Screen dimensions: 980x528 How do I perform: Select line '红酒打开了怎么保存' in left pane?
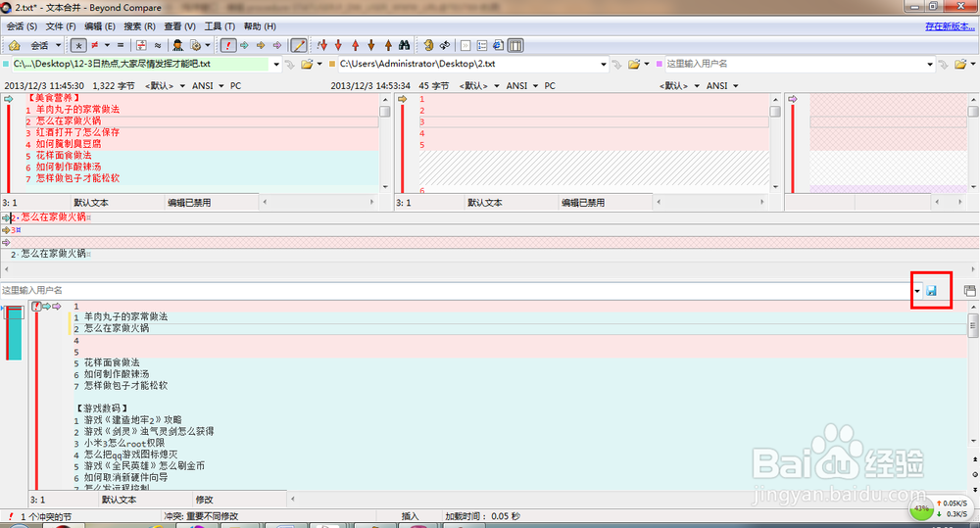[x=77, y=132]
